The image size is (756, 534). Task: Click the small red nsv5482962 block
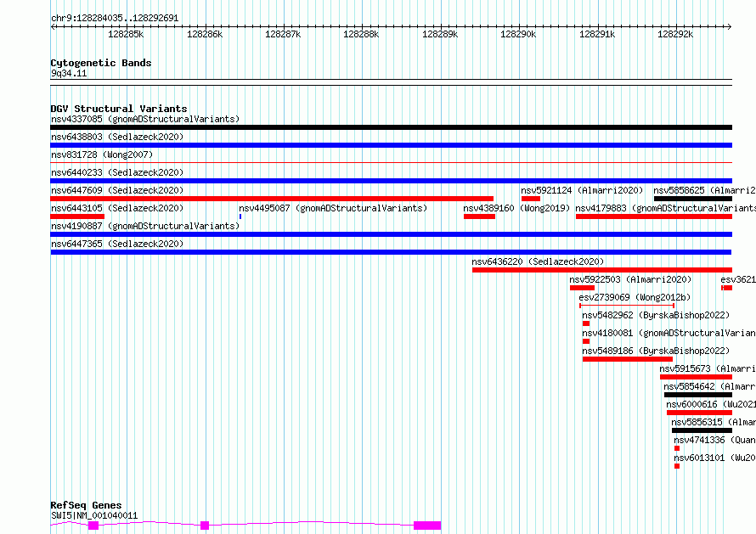[x=586, y=323]
